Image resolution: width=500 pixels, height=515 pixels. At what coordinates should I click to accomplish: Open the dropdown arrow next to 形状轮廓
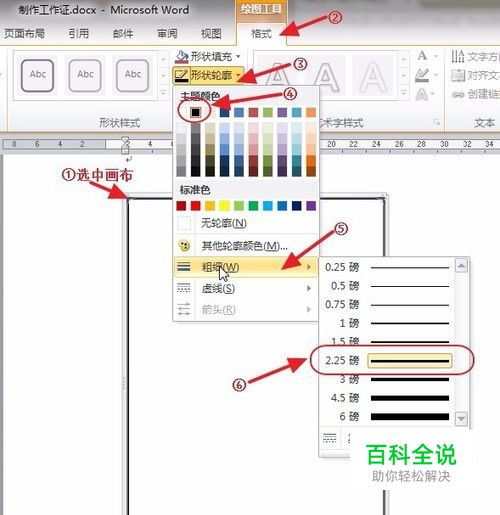(x=238, y=75)
